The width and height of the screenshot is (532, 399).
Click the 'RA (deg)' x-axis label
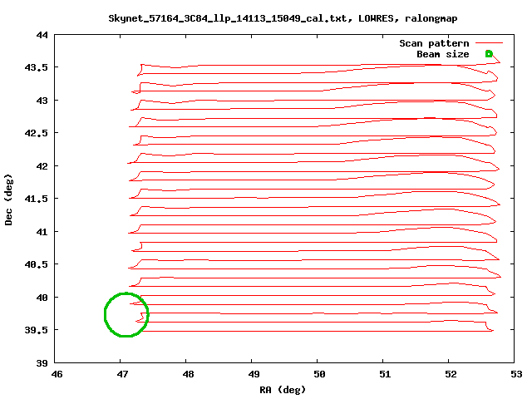point(283,390)
